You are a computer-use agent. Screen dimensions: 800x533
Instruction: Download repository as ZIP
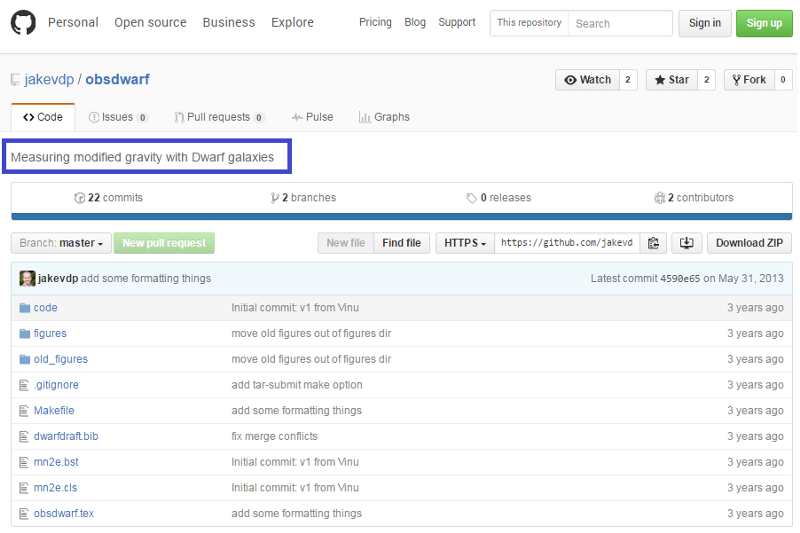coord(749,243)
